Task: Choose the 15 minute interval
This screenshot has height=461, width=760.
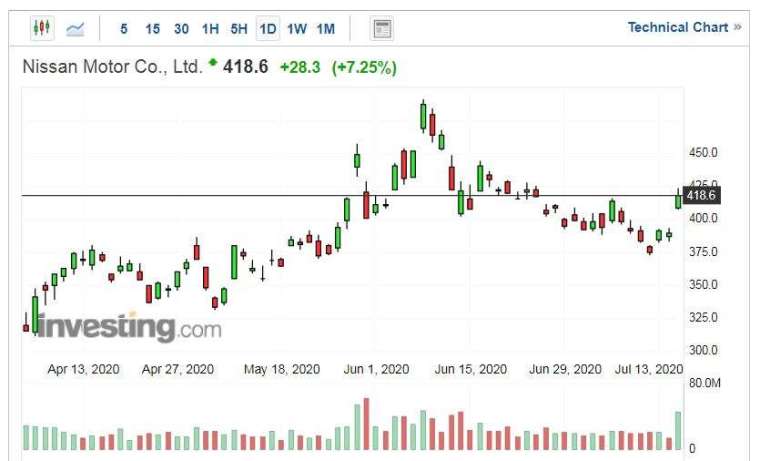Action: pyautogui.click(x=153, y=29)
